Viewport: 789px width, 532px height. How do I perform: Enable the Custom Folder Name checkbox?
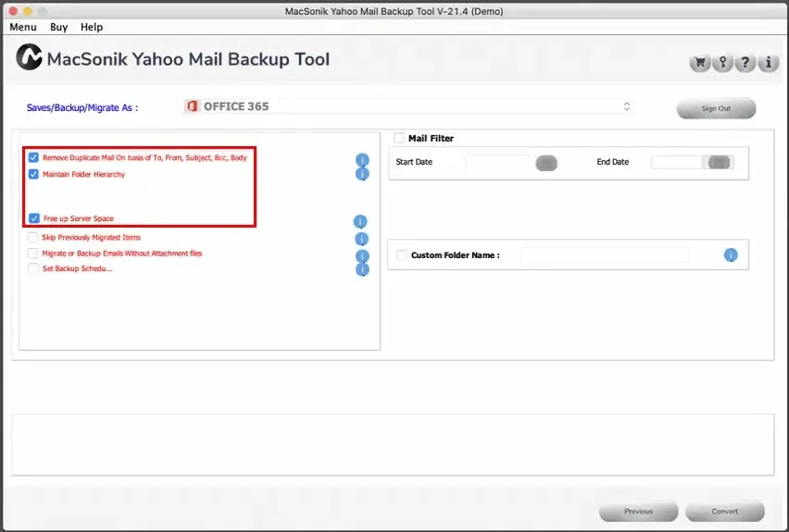[x=402, y=255]
